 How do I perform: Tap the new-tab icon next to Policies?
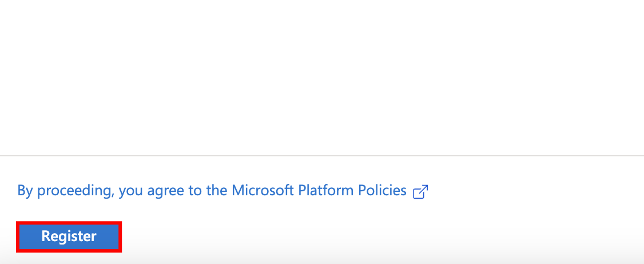420,191
